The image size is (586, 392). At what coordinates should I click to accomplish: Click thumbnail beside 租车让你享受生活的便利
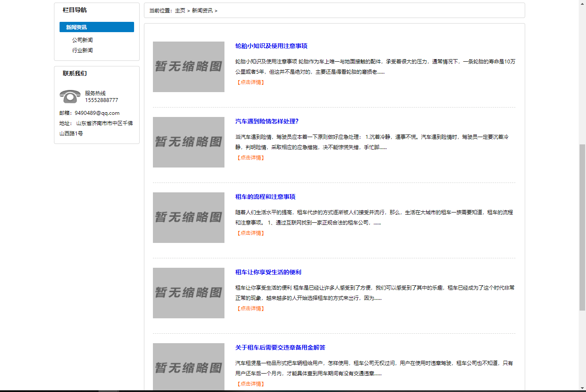[188, 293]
